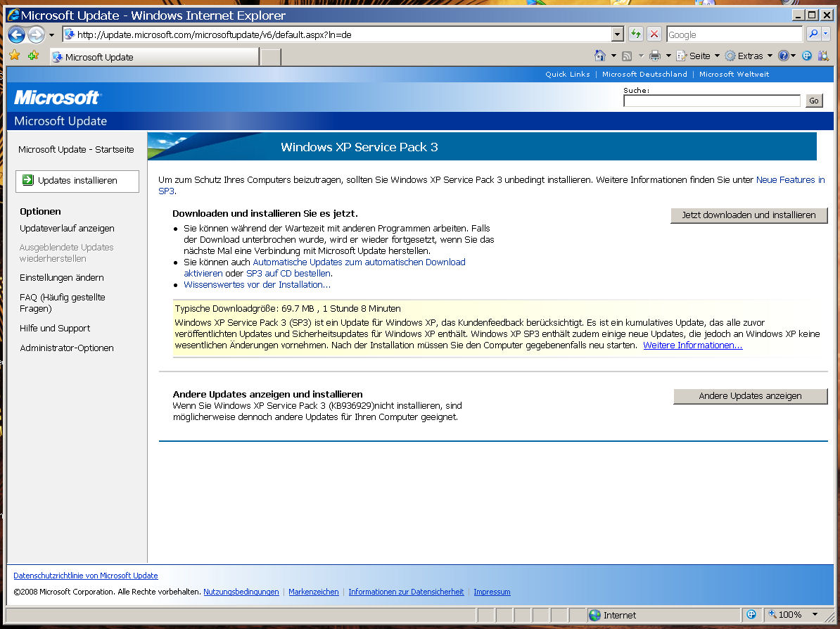Open Einstellungen ändern
This screenshot has width=840, height=629.
coord(62,277)
